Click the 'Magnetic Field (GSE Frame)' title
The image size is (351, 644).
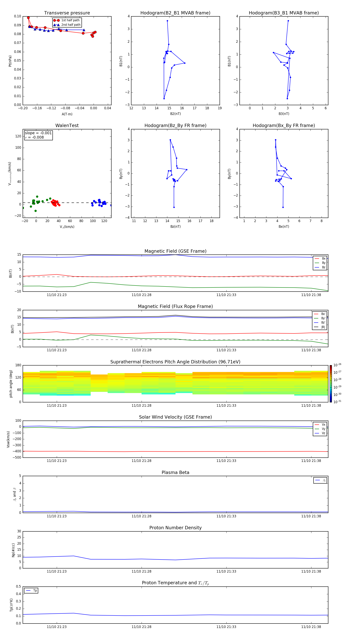click(175, 251)
